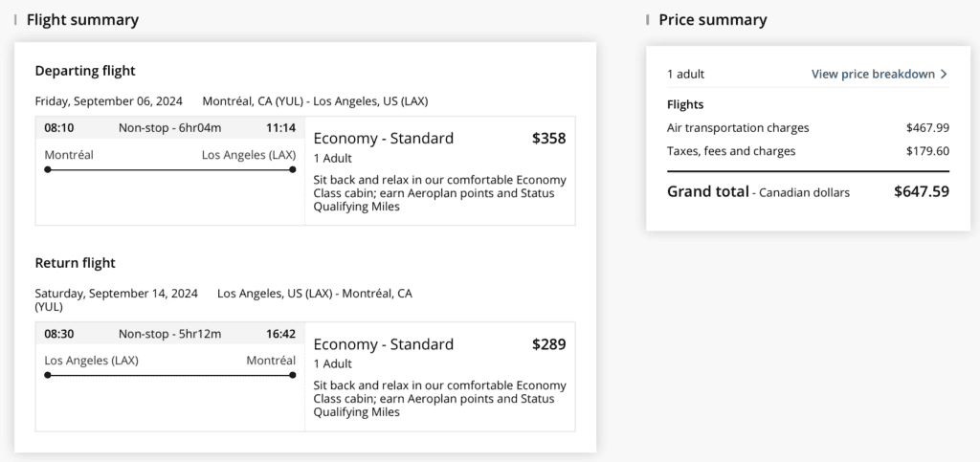Click the $358 departing fare price
980x462 pixels.
pos(548,139)
